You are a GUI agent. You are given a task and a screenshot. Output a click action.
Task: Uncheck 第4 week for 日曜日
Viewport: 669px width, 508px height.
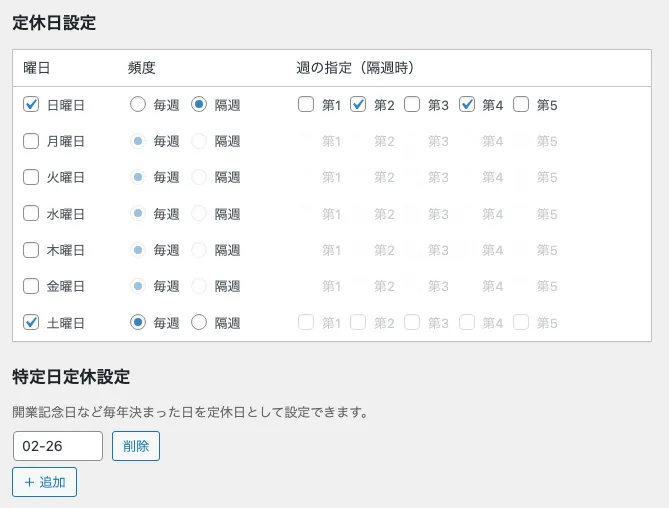[467, 104]
